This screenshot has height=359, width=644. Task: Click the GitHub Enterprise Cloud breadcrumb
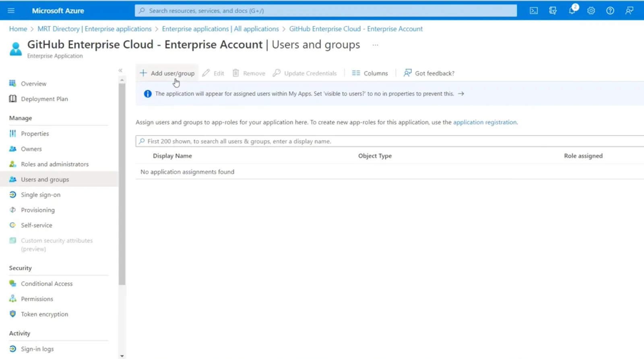356,29
